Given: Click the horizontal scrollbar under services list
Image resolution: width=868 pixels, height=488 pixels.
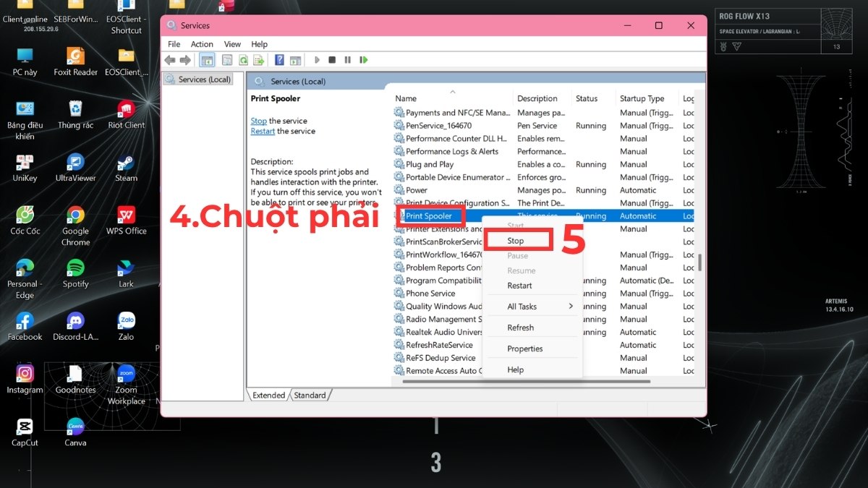Looking at the screenshot, I should click(526, 381).
